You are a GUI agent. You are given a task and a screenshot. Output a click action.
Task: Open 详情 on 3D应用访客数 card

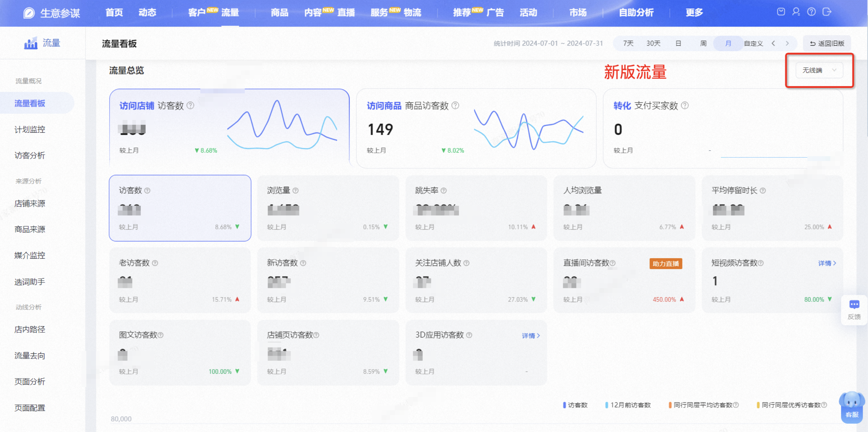[531, 335]
